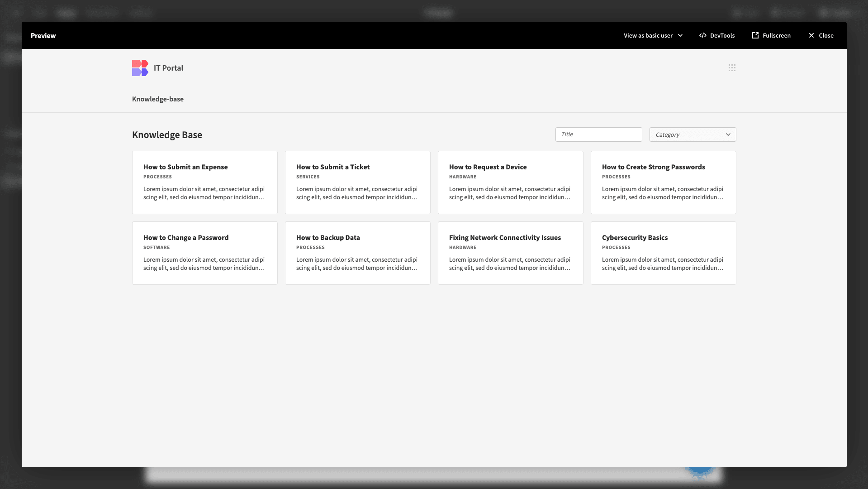Image resolution: width=868 pixels, height=489 pixels.
Task: Open the Knowledge-base navigation link
Action: (x=158, y=99)
